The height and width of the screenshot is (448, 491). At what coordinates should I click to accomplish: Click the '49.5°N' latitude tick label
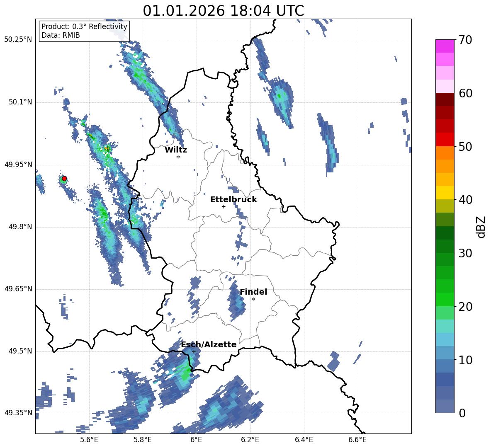click(x=20, y=351)
